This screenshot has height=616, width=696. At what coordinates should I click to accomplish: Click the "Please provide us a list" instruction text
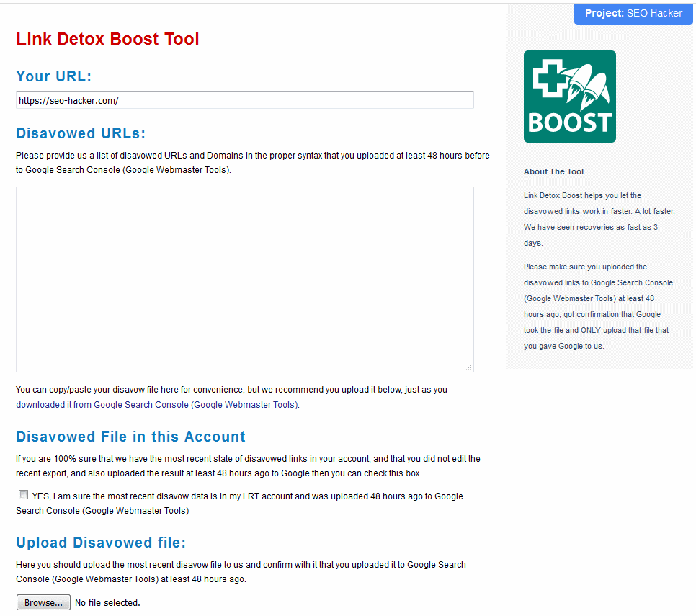[x=252, y=163]
